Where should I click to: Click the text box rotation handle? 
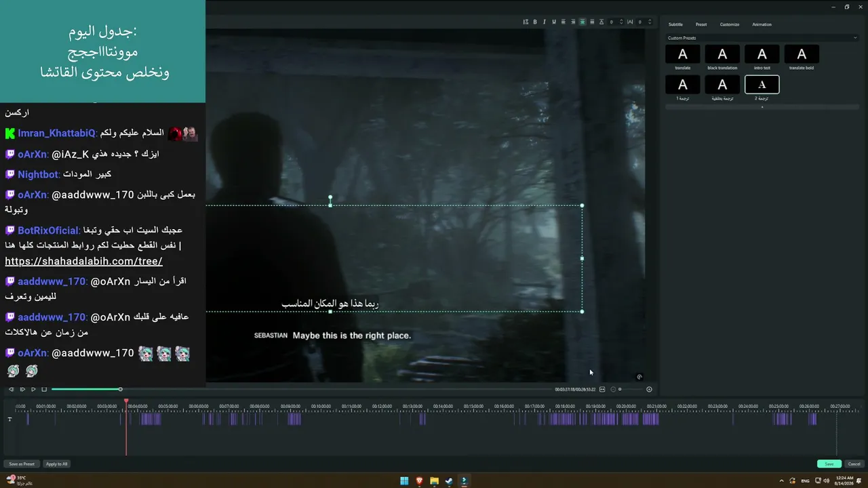coord(330,197)
